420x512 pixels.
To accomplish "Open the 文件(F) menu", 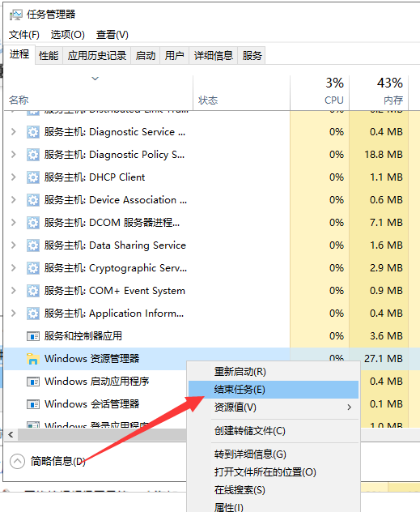I will click(24, 35).
